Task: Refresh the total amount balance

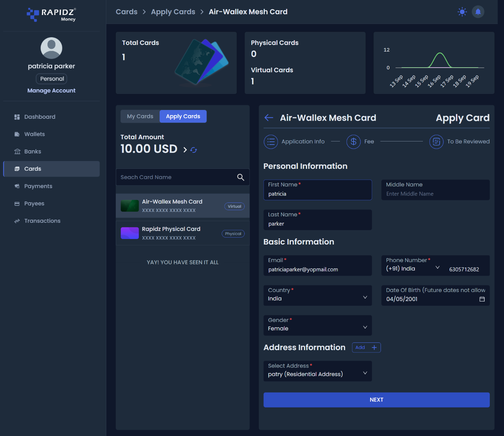Action: pyautogui.click(x=194, y=150)
